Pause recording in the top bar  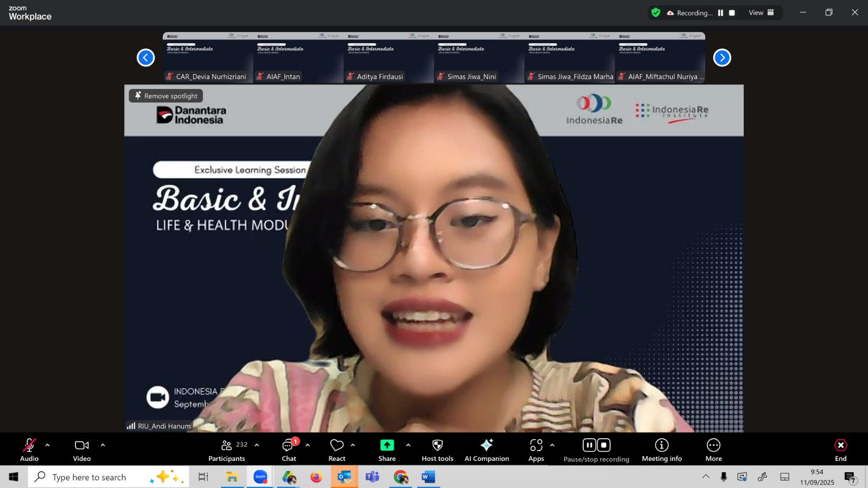[x=720, y=13]
